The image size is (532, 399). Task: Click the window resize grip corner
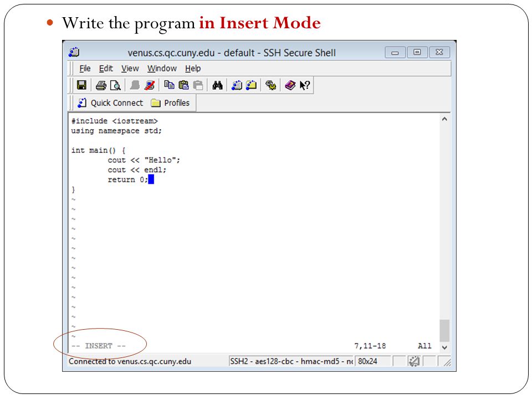tap(447, 362)
